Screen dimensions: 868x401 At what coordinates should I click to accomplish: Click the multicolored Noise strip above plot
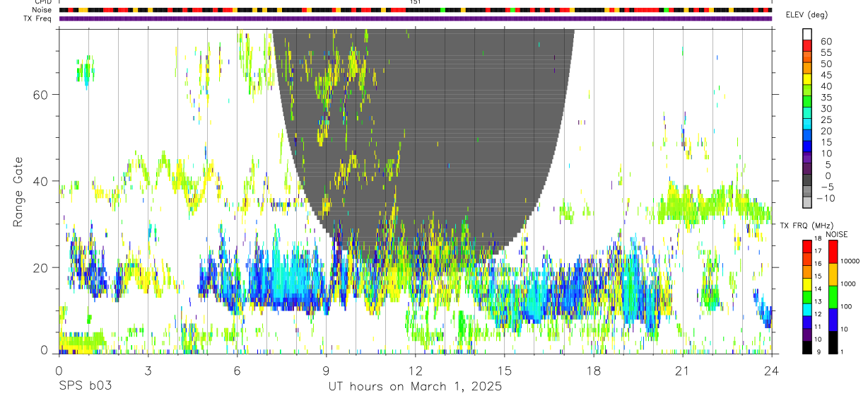(415, 10)
